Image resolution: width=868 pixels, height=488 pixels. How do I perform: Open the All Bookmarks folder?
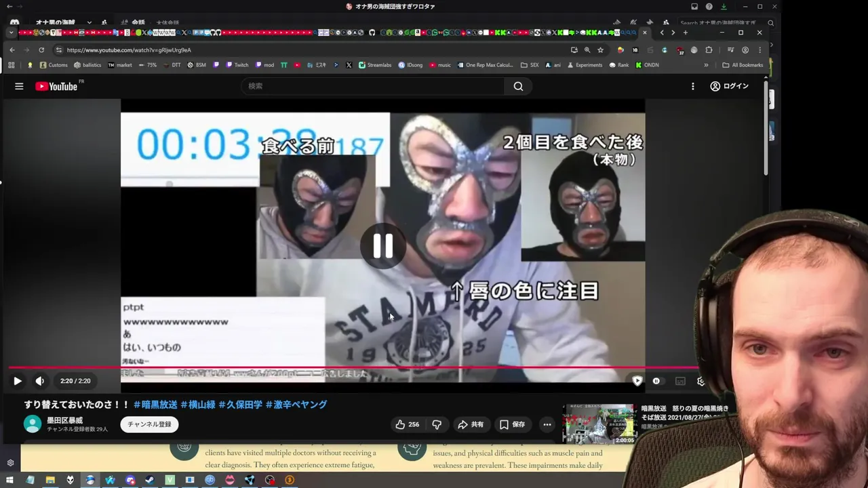pos(743,65)
